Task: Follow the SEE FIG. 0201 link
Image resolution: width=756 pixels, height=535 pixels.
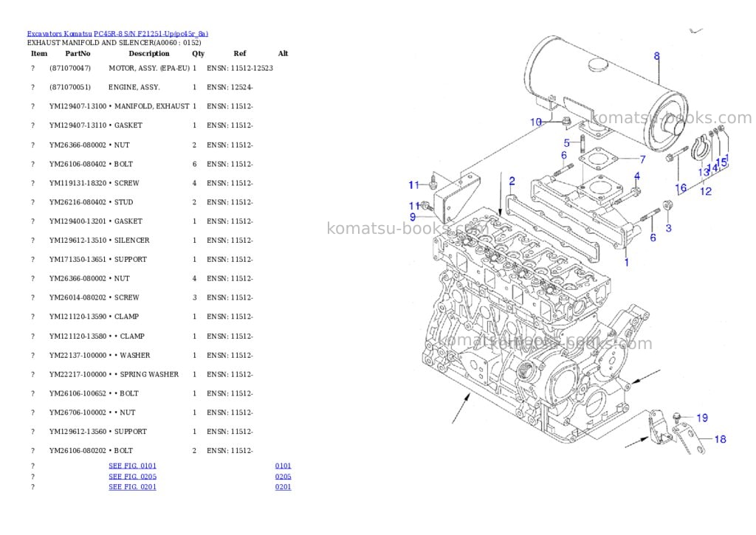Action: (133, 487)
